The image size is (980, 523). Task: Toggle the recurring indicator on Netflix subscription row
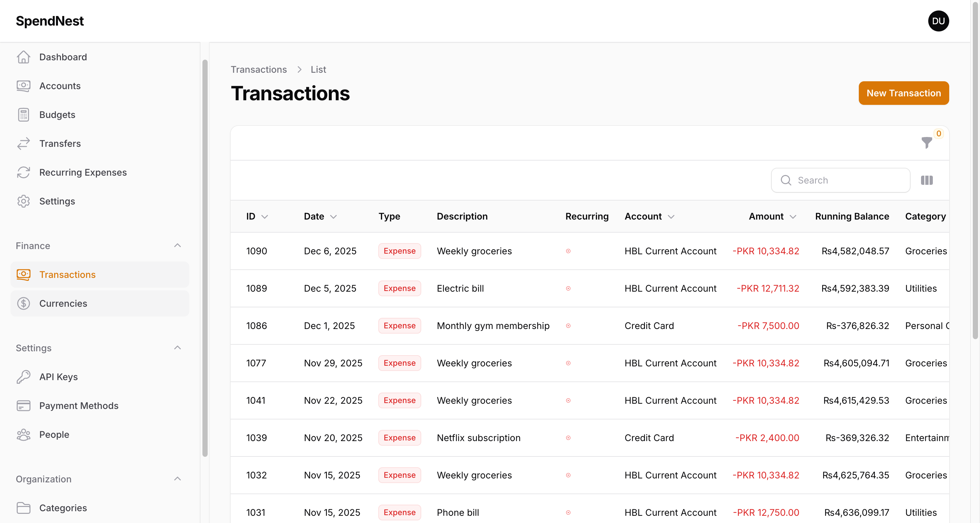(568, 438)
